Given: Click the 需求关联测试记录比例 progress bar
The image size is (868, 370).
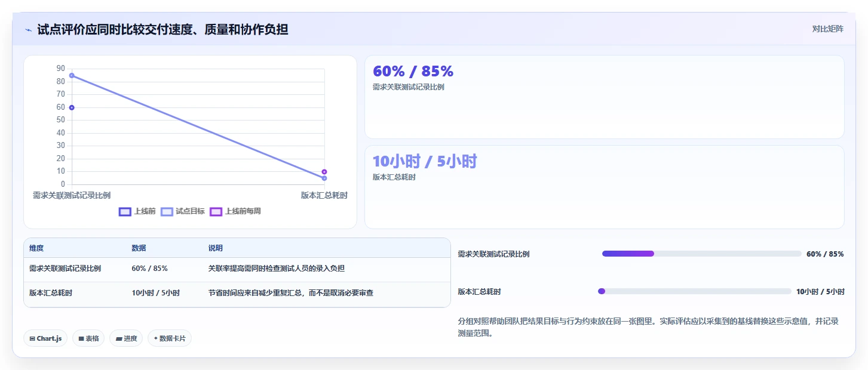Looking at the screenshot, I should tap(702, 254).
